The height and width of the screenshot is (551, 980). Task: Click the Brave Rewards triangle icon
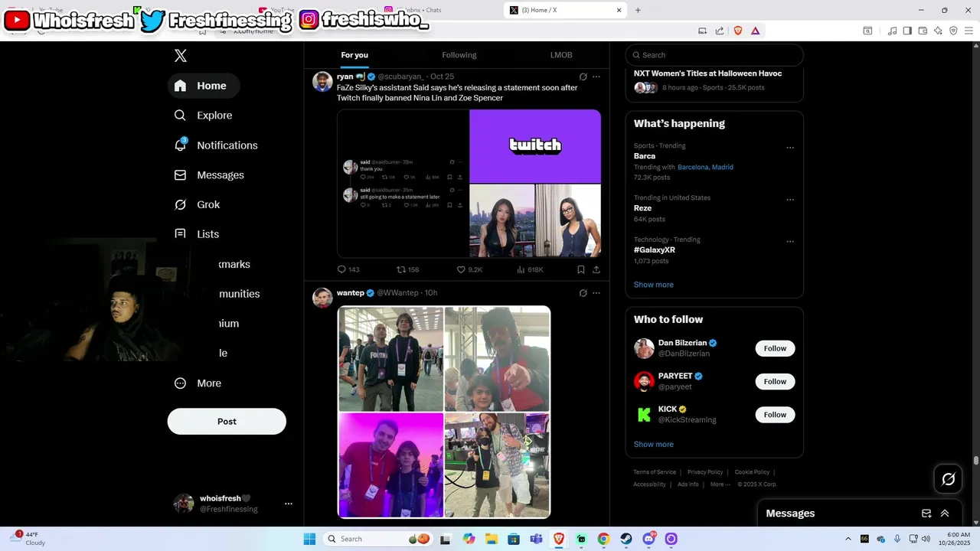point(755,31)
